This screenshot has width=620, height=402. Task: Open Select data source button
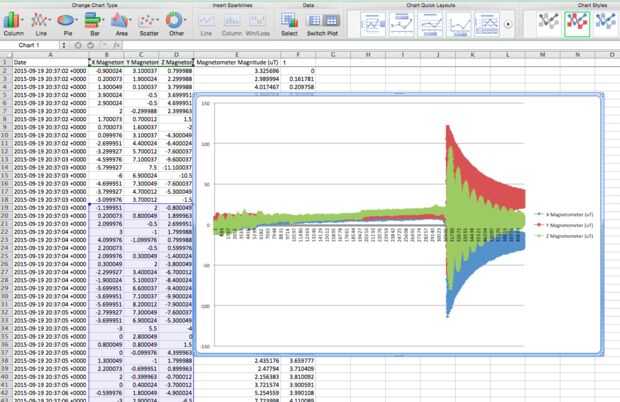289,24
